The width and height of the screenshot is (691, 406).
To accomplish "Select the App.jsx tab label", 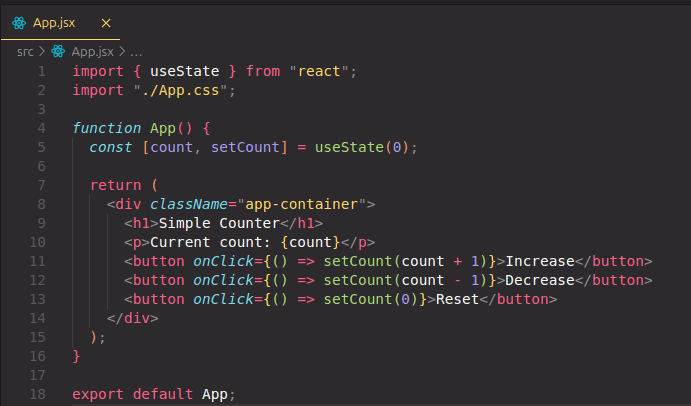I will [54, 22].
